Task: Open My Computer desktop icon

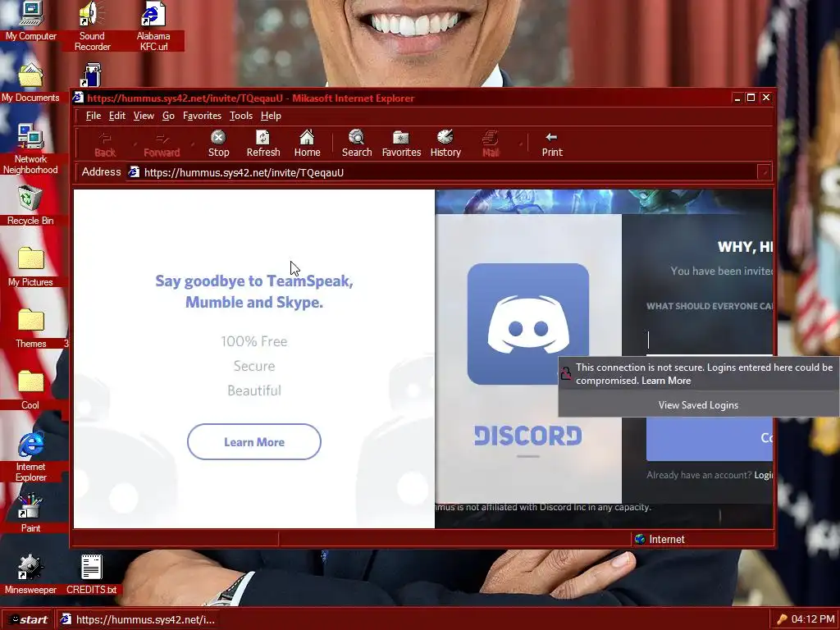Action: (30, 21)
